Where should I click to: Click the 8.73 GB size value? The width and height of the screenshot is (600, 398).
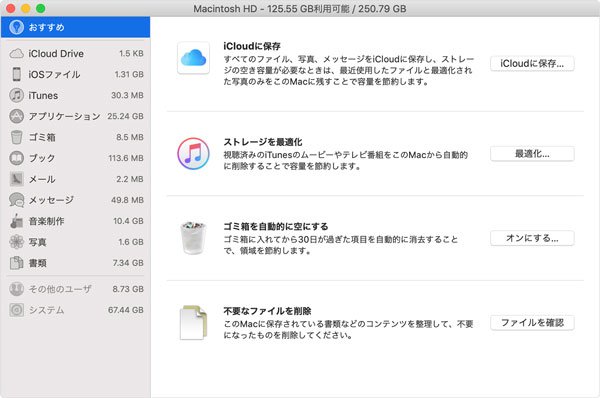(128, 289)
